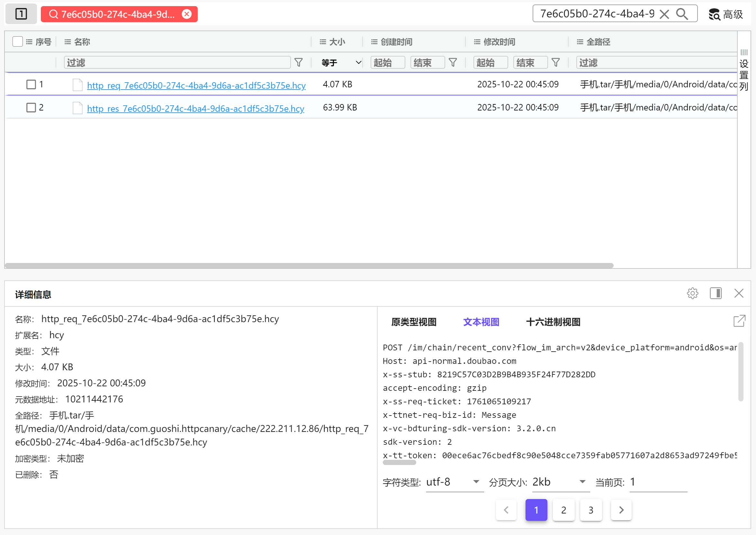Open detail panel settings gear
Screen dimensions: 756x535
pos(692,293)
